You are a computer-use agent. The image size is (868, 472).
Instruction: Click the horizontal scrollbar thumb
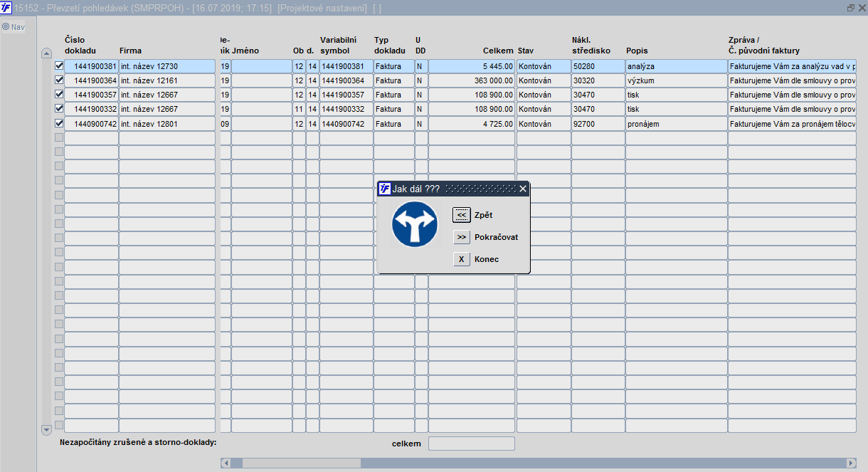pyautogui.click(x=302, y=463)
